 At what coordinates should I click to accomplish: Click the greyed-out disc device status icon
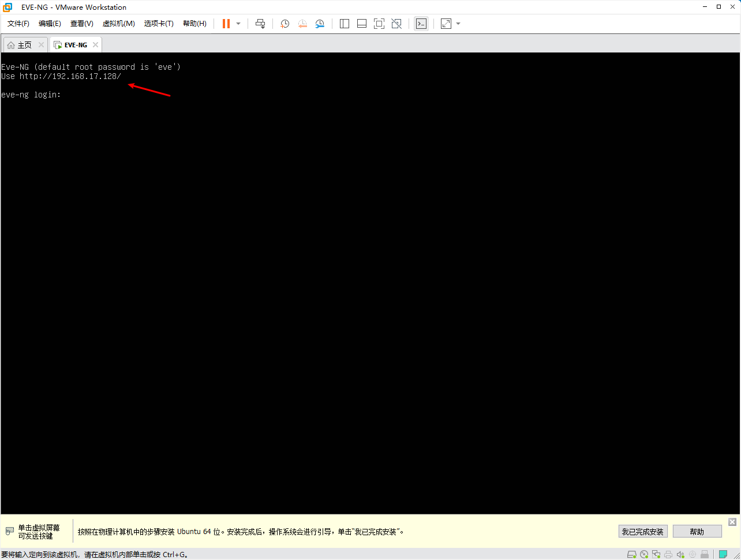693,554
